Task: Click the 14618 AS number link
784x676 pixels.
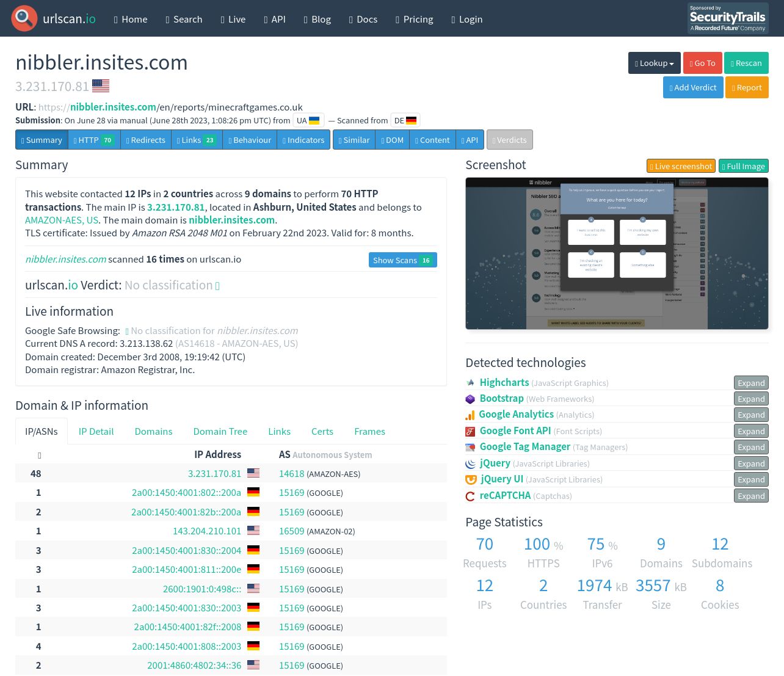Action: [x=291, y=473]
